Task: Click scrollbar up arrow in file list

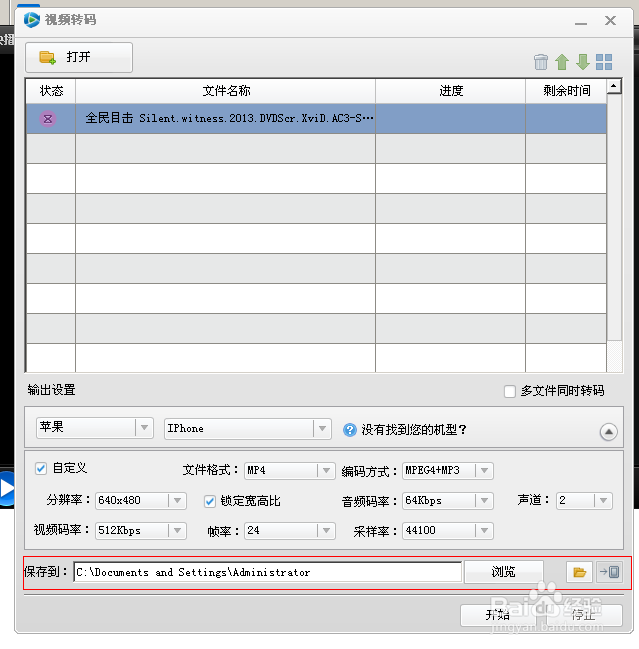Action: (614, 86)
